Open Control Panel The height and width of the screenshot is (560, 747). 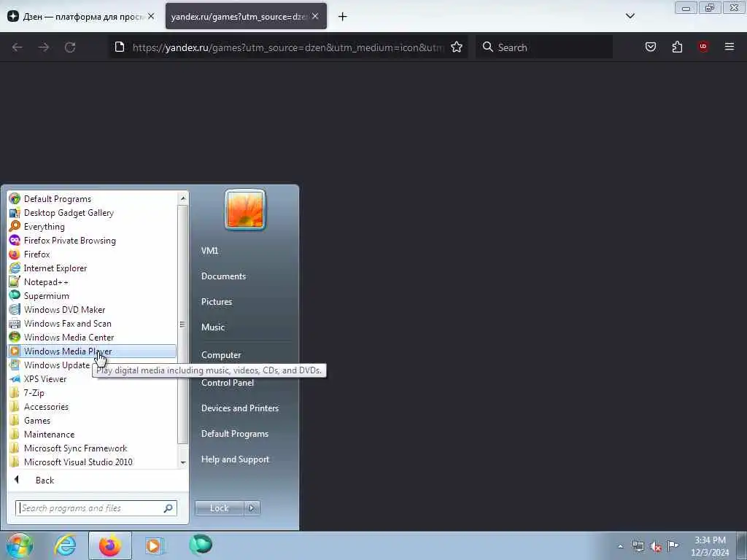(228, 383)
